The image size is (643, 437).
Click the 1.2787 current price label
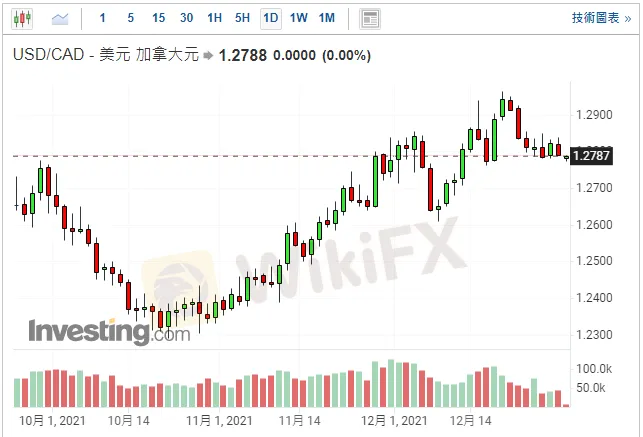click(588, 155)
